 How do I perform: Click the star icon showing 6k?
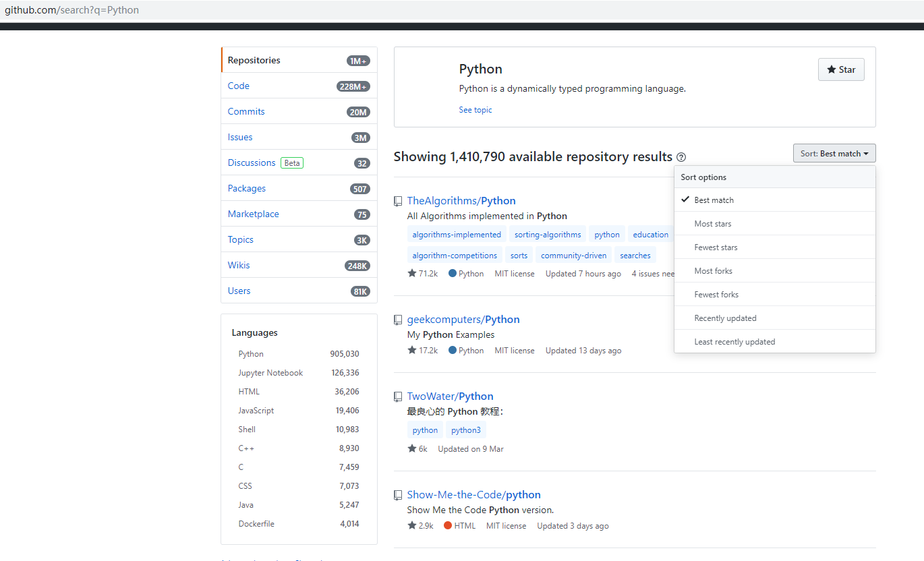[411, 448]
